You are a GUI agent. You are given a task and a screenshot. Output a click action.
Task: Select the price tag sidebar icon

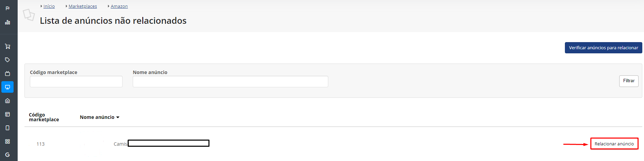7,60
